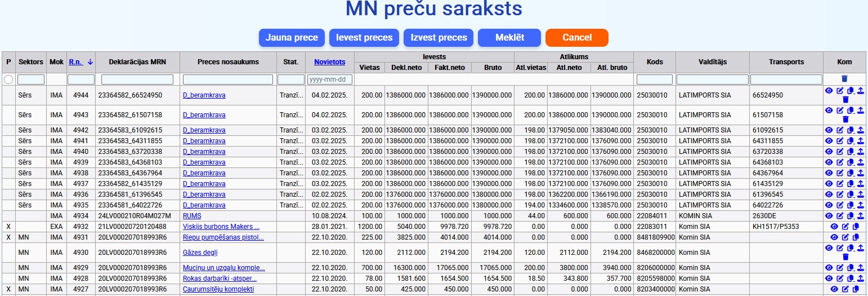Click Mok column header

click(56, 62)
